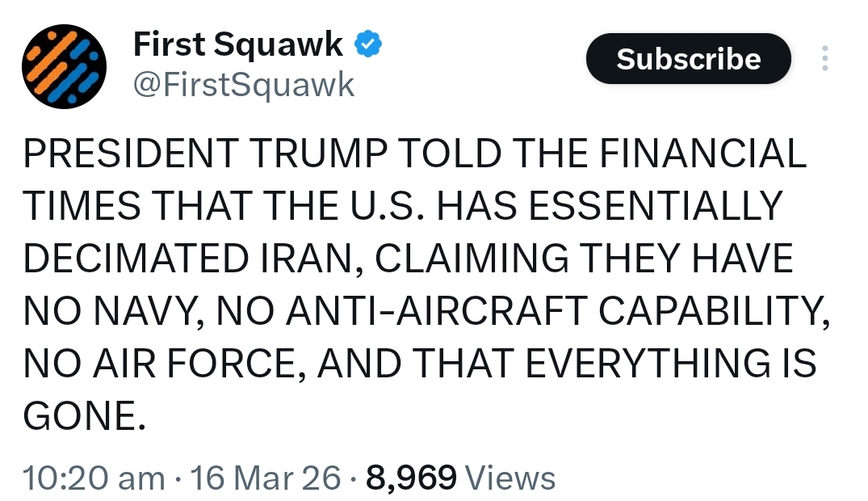This screenshot has height=501, width=868.
Task: Open the 8,969 view count
Action: coord(412,478)
